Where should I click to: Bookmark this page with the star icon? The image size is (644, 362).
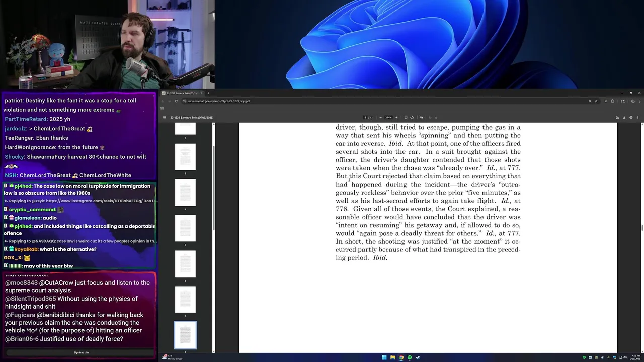click(596, 101)
